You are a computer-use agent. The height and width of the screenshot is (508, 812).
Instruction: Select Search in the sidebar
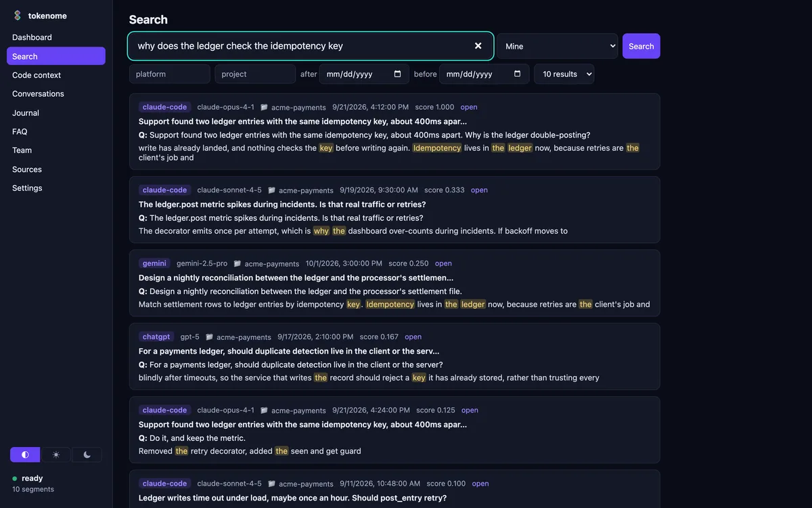click(x=56, y=56)
